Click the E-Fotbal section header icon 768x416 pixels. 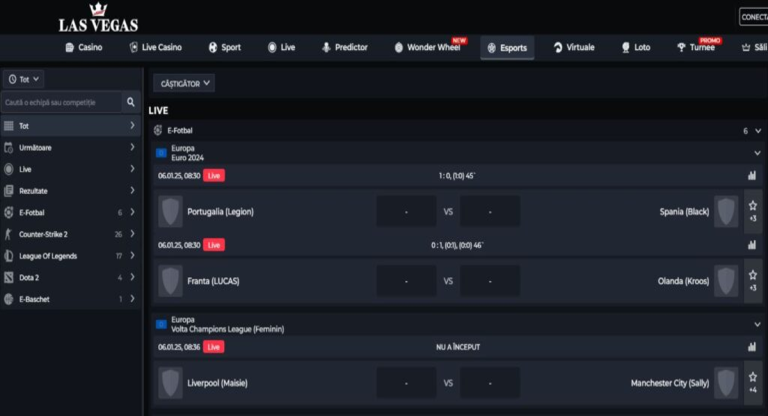[158, 130]
